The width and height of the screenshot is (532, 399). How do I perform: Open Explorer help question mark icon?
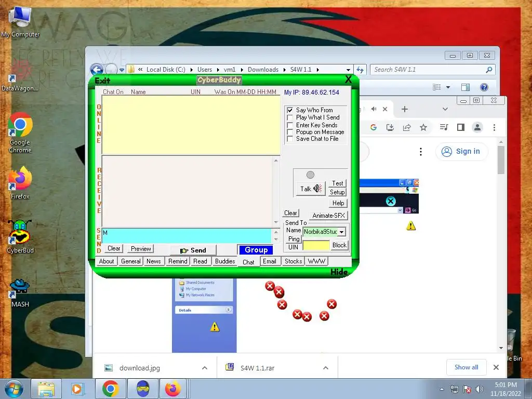pyautogui.click(x=484, y=87)
